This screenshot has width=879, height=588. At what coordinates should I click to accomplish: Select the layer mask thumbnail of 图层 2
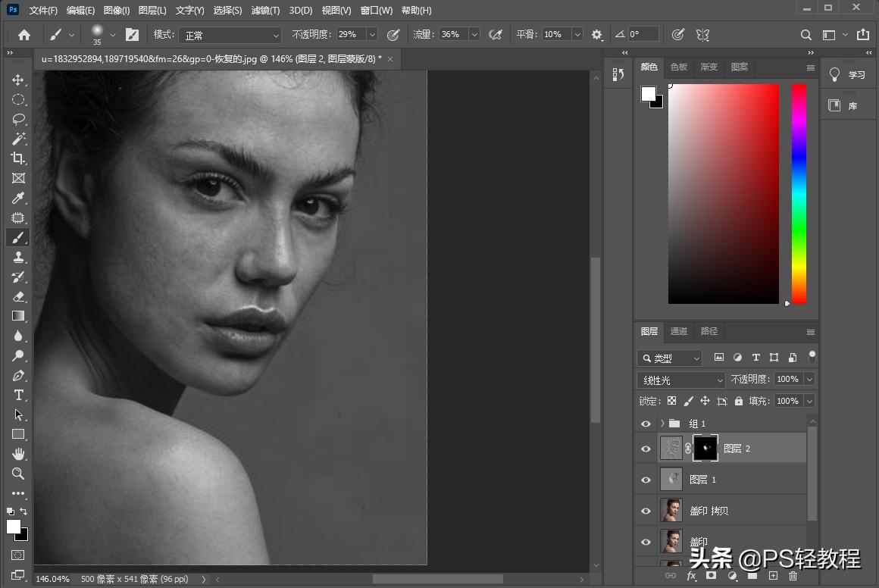click(x=705, y=449)
